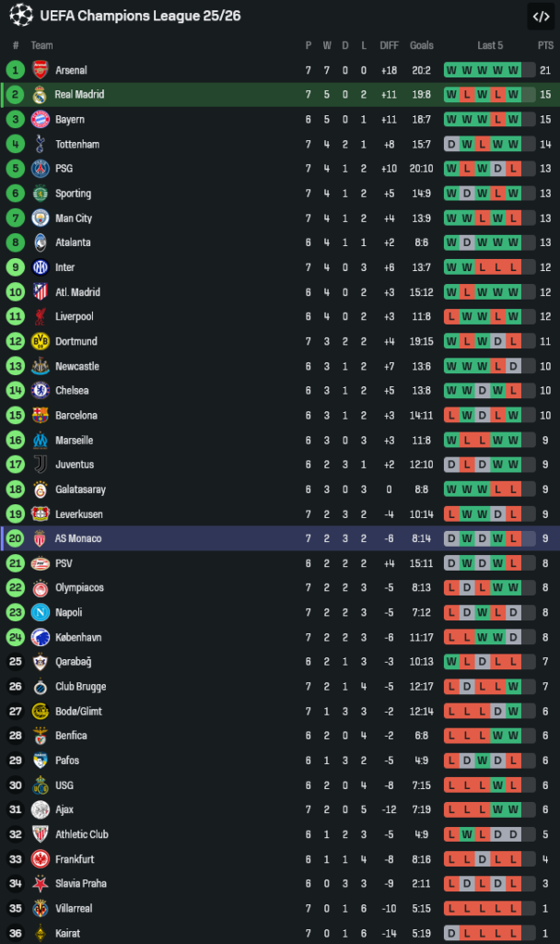Click the Real Madrid club crest
The width and height of the screenshot is (560, 944).
point(40,95)
